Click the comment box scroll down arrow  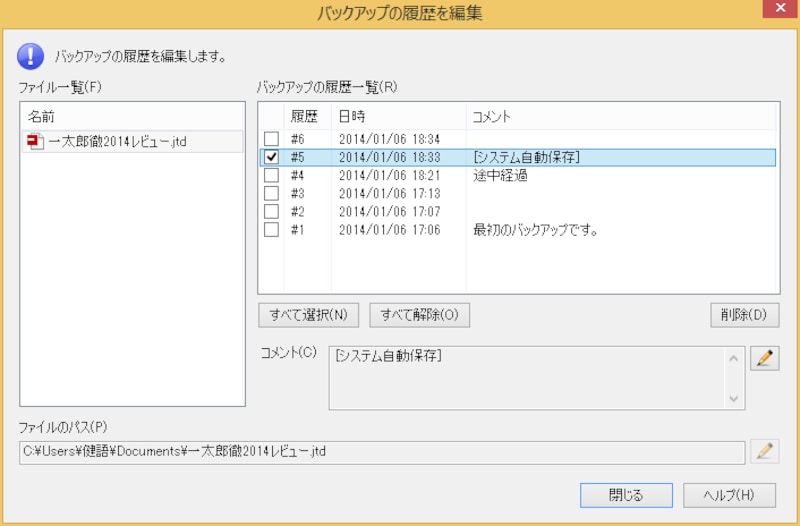coord(734,398)
